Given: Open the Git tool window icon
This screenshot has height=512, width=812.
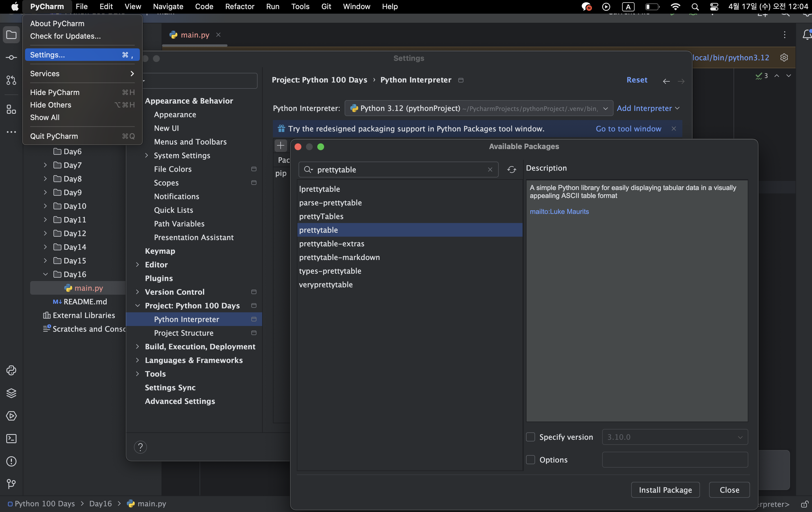Looking at the screenshot, I should tap(11, 484).
